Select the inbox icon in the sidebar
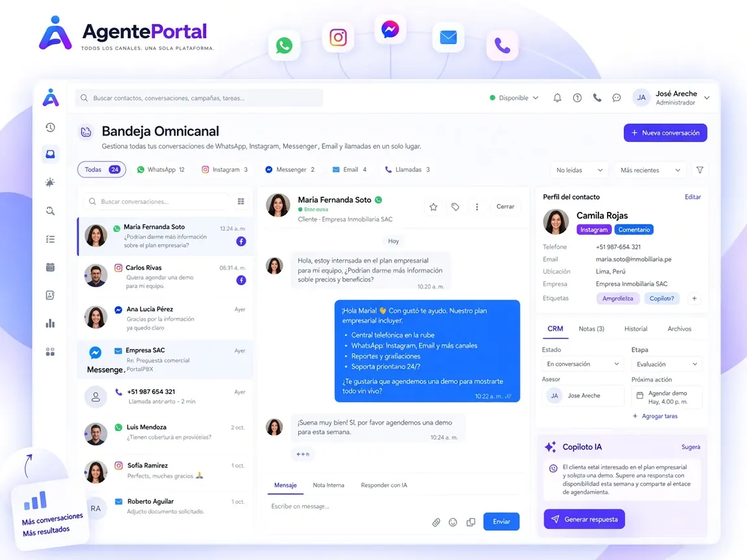The image size is (747, 560). (50, 154)
